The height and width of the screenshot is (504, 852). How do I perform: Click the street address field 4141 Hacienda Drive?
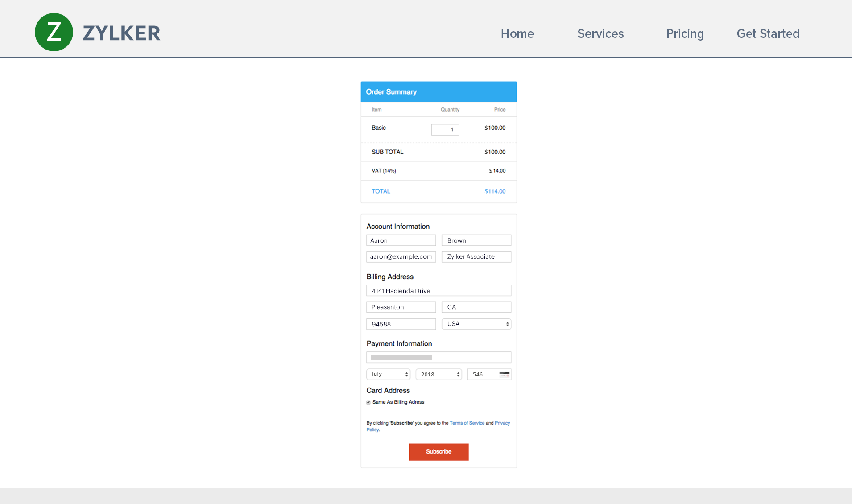coord(438,290)
